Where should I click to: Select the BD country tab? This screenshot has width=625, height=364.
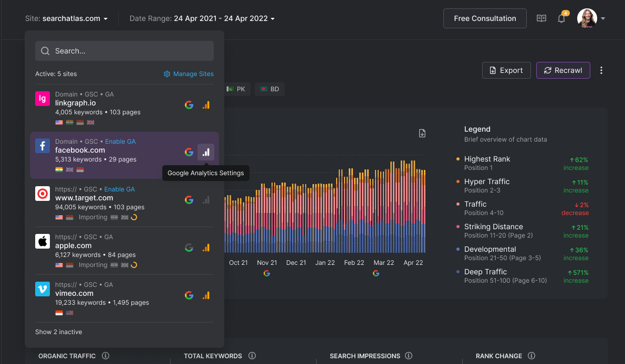(x=269, y=89)
